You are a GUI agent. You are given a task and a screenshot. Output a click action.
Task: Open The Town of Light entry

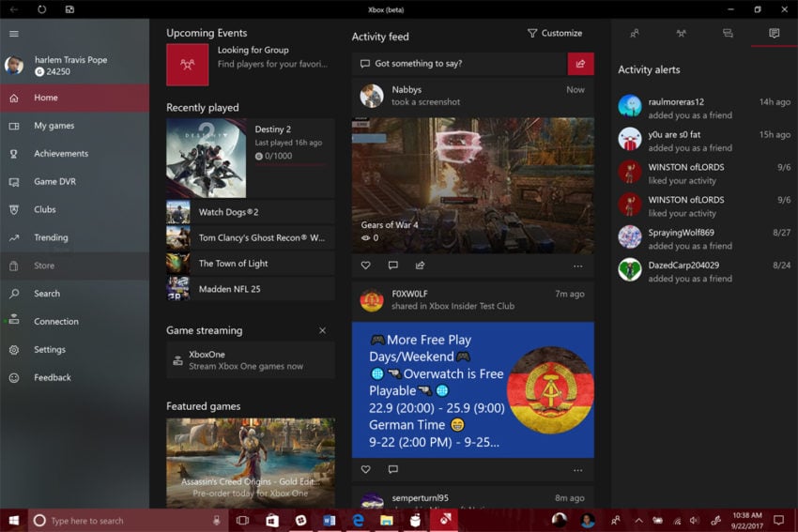(x=251, y=264)
